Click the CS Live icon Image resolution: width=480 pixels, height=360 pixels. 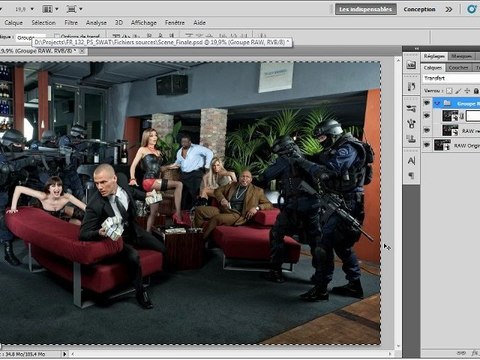coord(472,9)
